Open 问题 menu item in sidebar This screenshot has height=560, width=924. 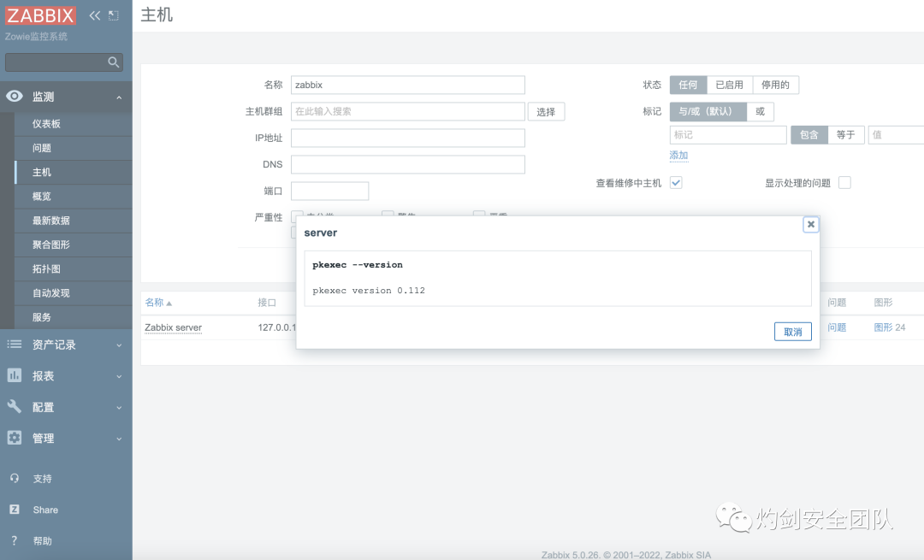click(73, 148)
